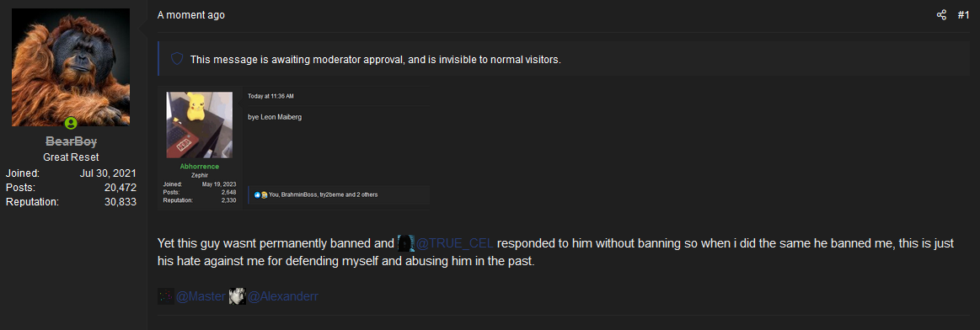Click the shield icon in moderator notice
Screen dimensions: 980x330
pyautogui.click(x=178, y=59)
